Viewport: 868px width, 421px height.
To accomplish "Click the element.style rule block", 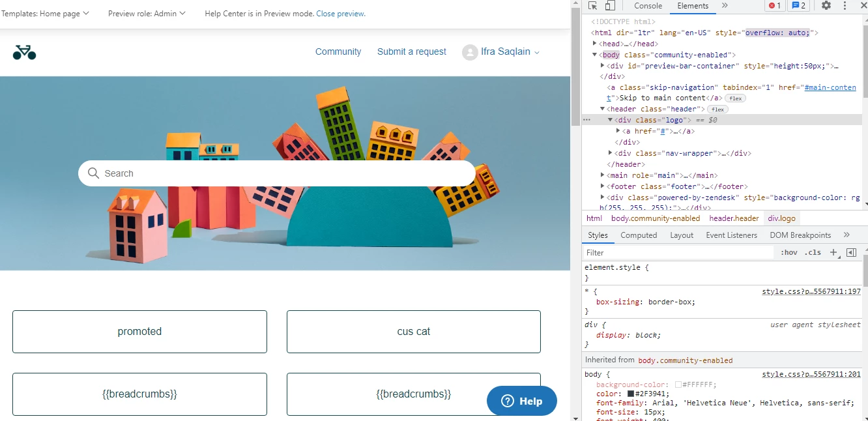I will (722, 272).
